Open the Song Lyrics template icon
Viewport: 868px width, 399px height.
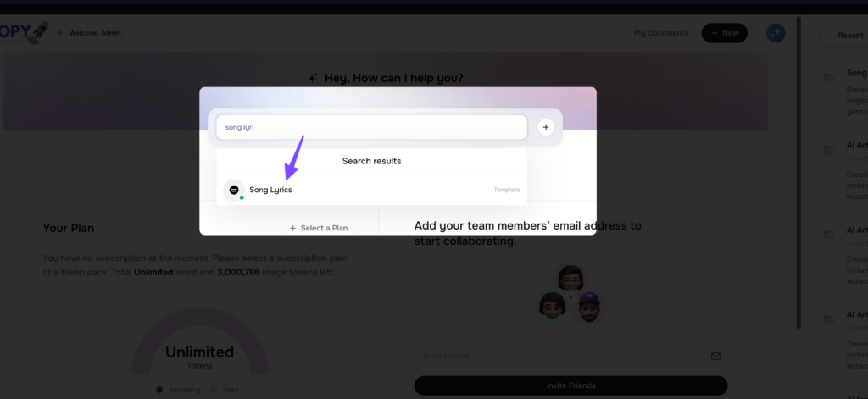[234, 190]
